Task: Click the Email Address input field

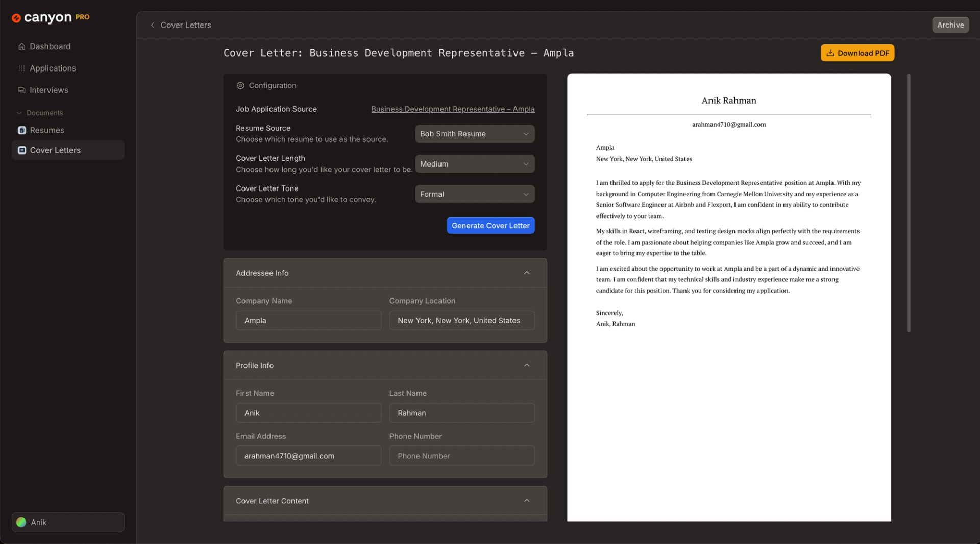Action: pyautogui.click(x=308, y=456)
